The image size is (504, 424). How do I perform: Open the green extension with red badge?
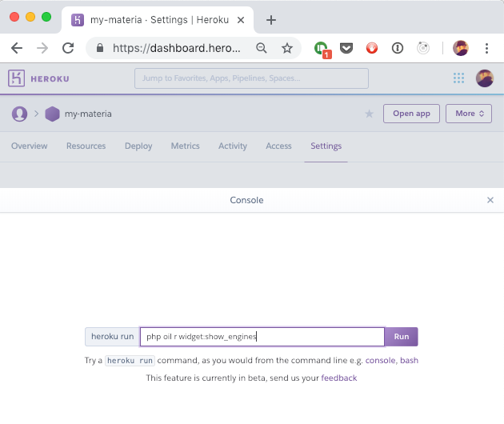(322, 49)
